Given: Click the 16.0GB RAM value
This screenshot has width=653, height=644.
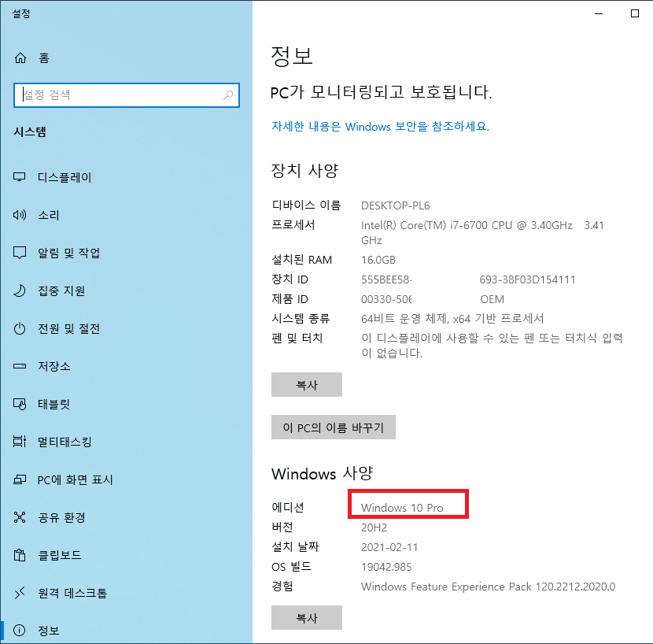Looking at the screenshot, I should [x=378, y=260].
